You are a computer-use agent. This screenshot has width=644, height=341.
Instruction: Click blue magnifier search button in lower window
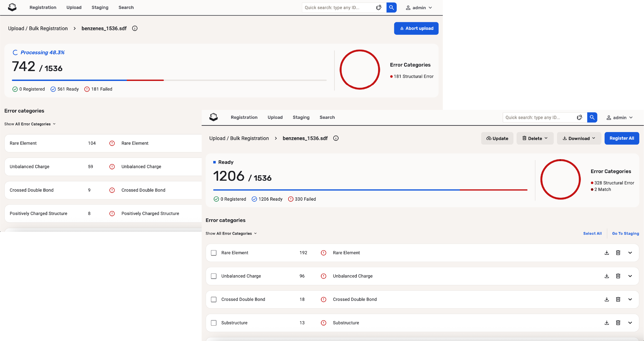[592, 117]
